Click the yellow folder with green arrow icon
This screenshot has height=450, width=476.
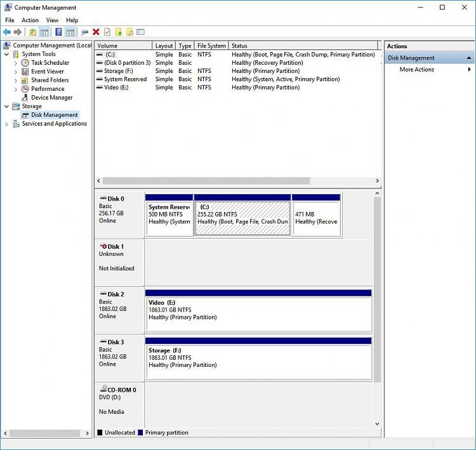coord(119,32)
